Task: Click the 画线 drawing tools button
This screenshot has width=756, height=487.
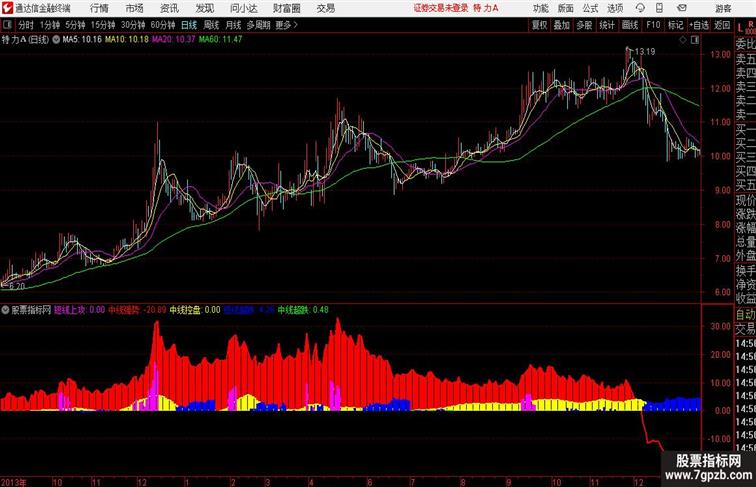Action: pyautogui.click(x=630, y=25)
